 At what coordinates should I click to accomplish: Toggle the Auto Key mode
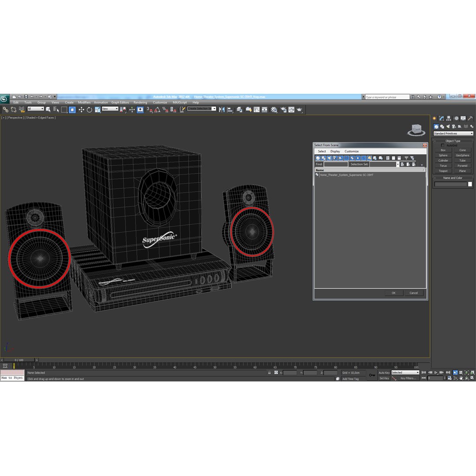click(x=384, y=372)
